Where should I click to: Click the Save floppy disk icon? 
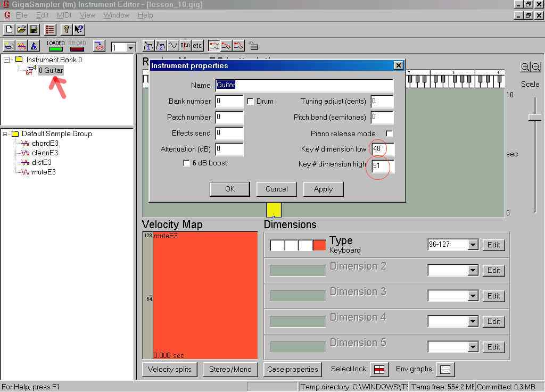(x=34, y=29)
